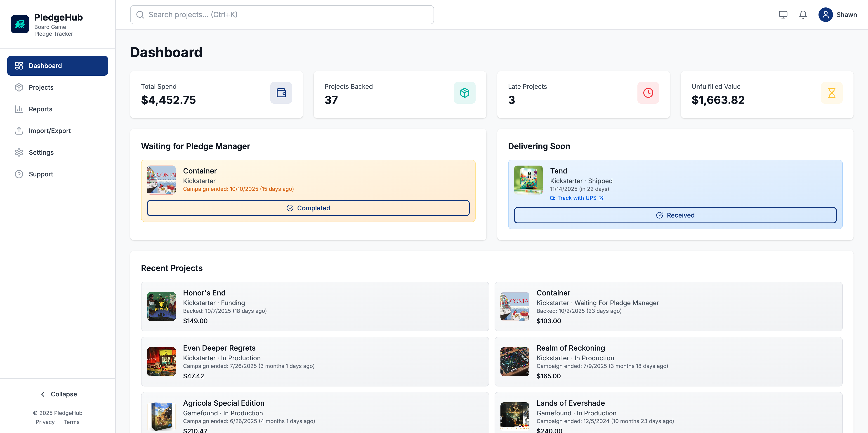The width and height of the screenshot is (868, 433).
Task: Click the wallet icon on Total Spend card
Action: click(281, 93)
